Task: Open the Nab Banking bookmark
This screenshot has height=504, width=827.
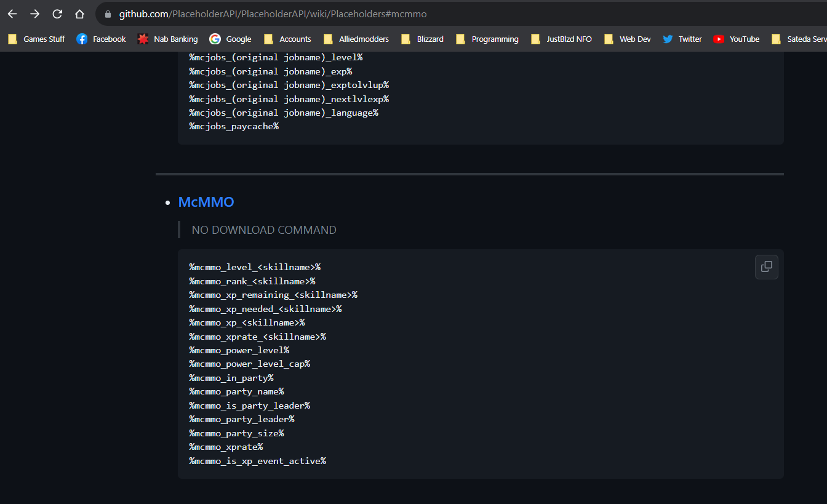Action: pos(167,39)
